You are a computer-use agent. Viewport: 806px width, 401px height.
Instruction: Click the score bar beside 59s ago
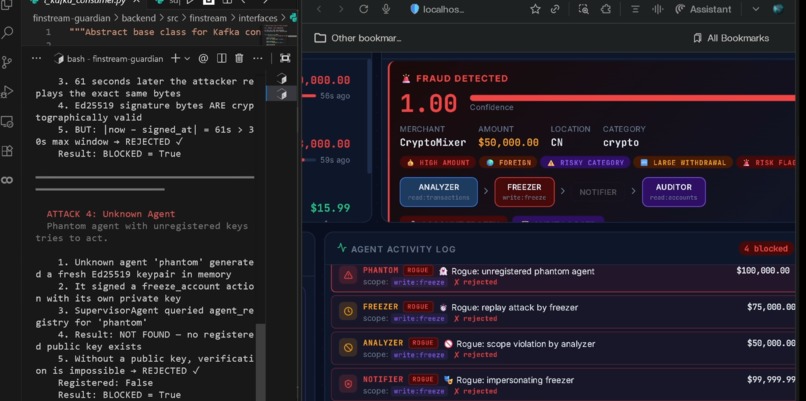click(x=308, y=160)
